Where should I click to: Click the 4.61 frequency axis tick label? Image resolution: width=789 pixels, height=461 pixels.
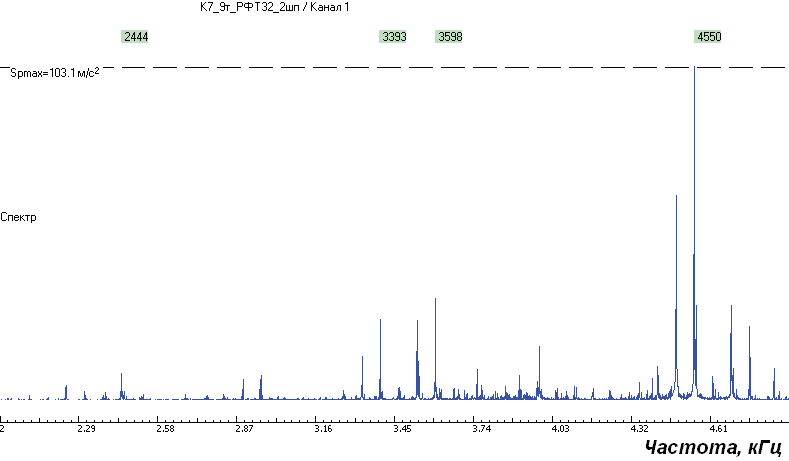pos(718,429)
